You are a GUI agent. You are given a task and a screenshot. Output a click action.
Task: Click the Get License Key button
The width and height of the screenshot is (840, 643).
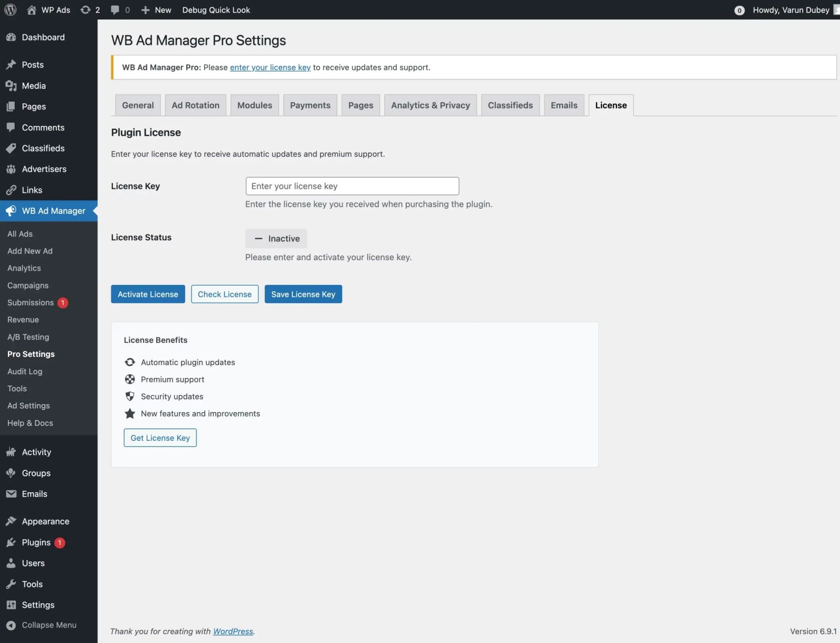click(160, 437)
